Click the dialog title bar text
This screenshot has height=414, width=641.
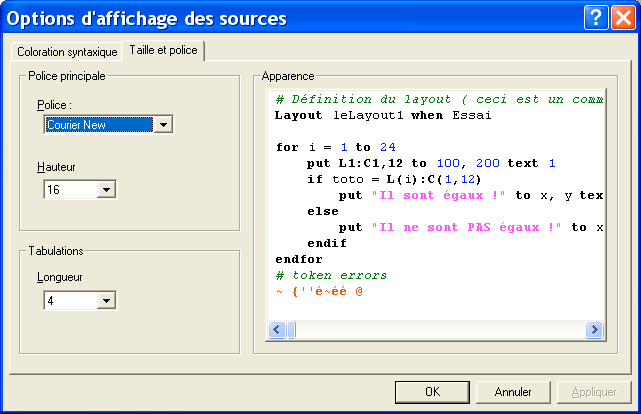pyautogui.click(x=147, y=18)
